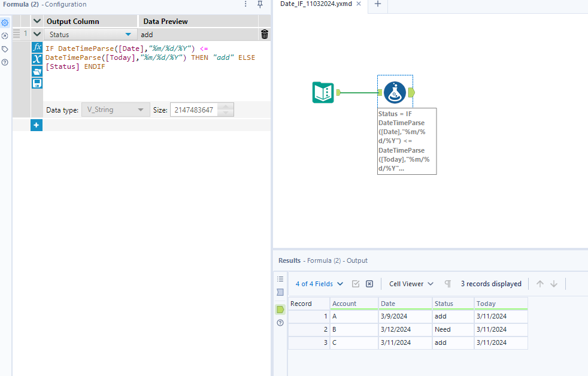This screenshot has width=588, height=376.
Task: Close the Date_IF_11032024.yxmd workflow tab
Action: pos(359,4)
